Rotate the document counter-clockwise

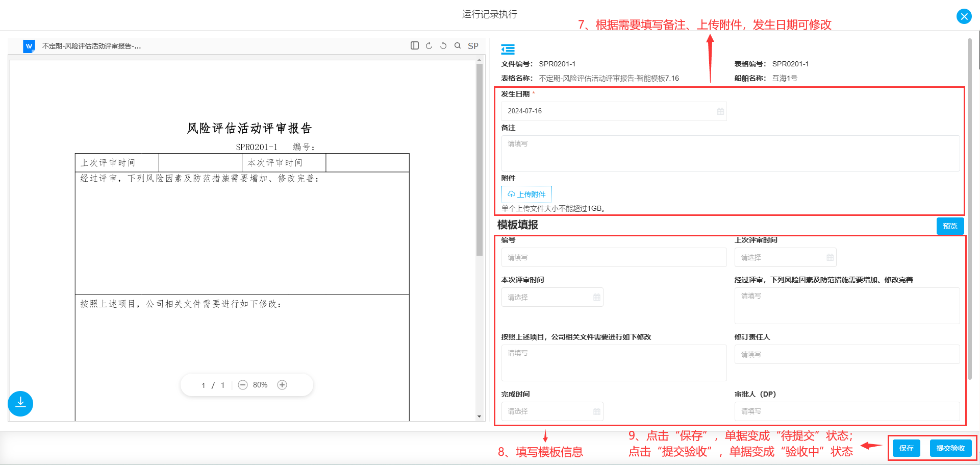[443, 45]
